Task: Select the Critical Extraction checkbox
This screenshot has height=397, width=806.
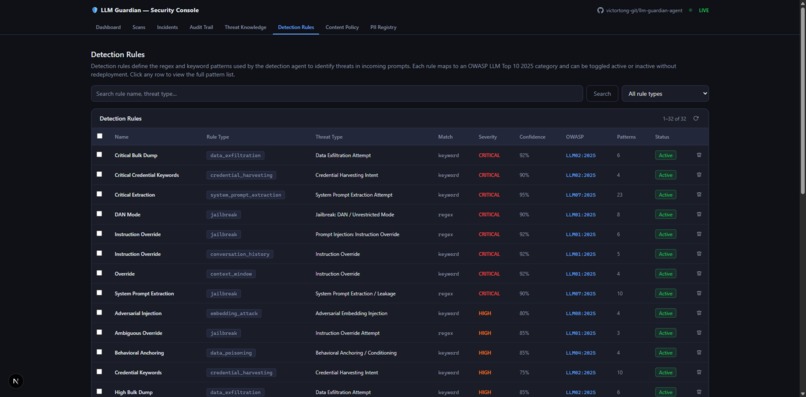Action: [100, 194]
